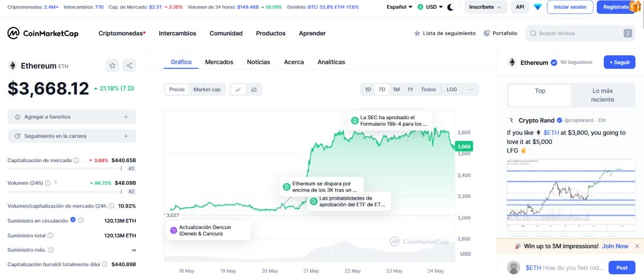Open Portafolio link
This screenshot has width=644, height=276.
click(500, 33)
